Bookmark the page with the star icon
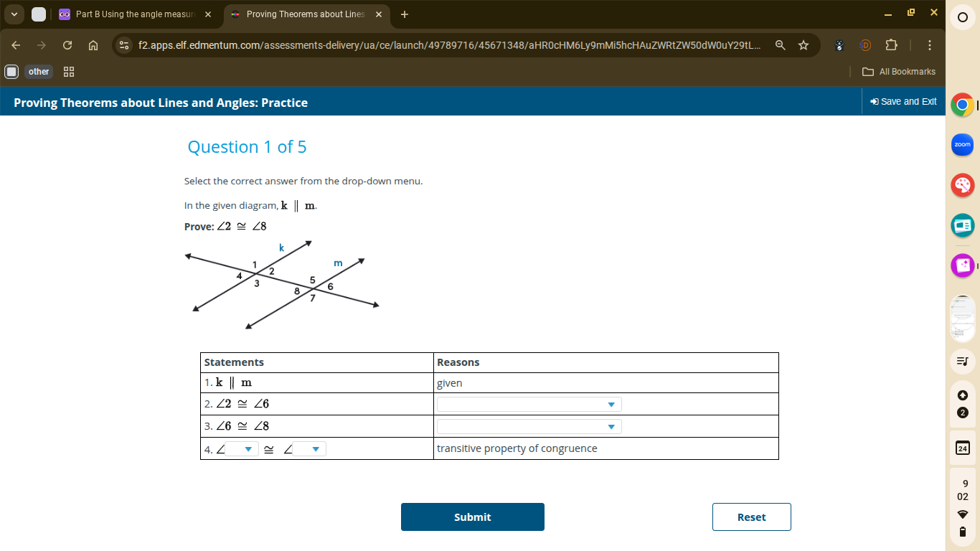This screenshot has height=551, width=980. pyautogui.click(x=803, y=44)
